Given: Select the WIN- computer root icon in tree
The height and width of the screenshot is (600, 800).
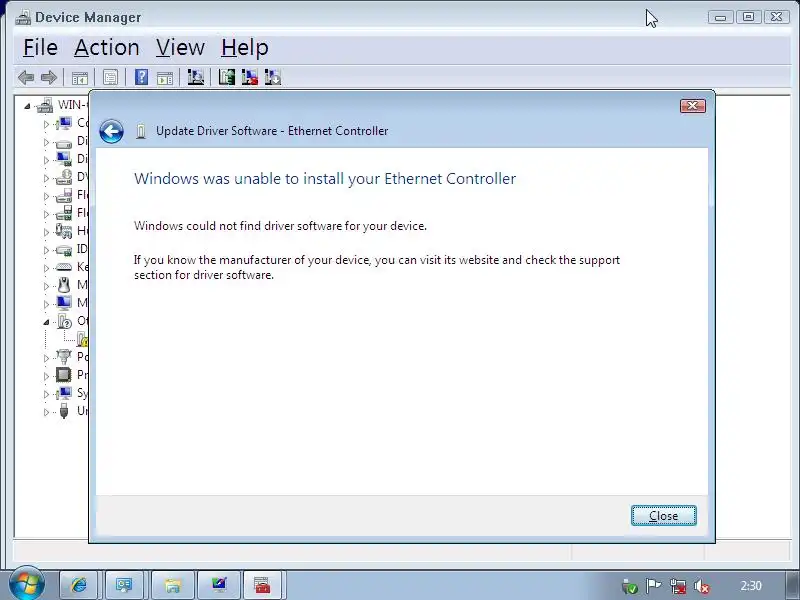Looking at the screenshot, I should coord(45,105).
